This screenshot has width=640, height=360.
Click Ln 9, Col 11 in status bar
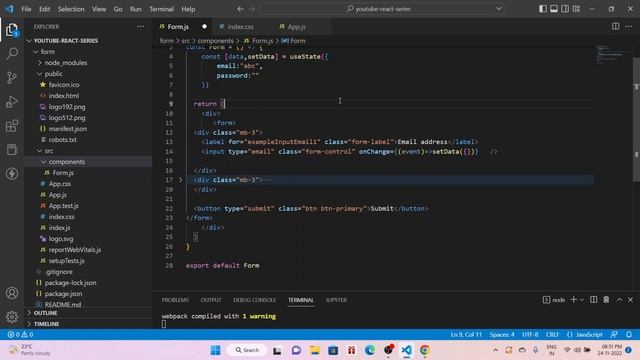pyautogui.click(x=466, y=335)
